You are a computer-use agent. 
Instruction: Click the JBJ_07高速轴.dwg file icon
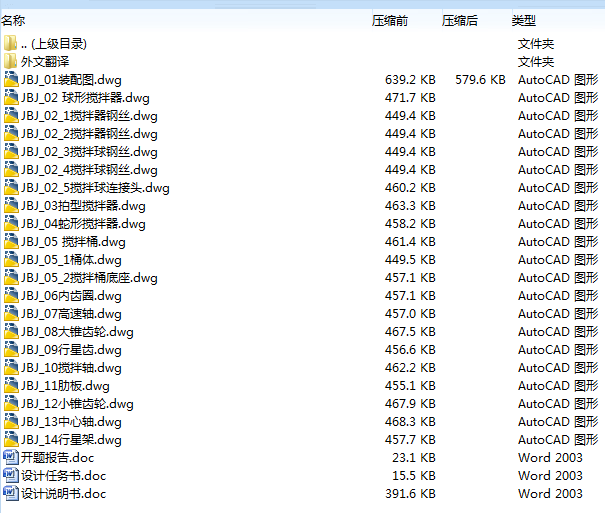(11, 314)
